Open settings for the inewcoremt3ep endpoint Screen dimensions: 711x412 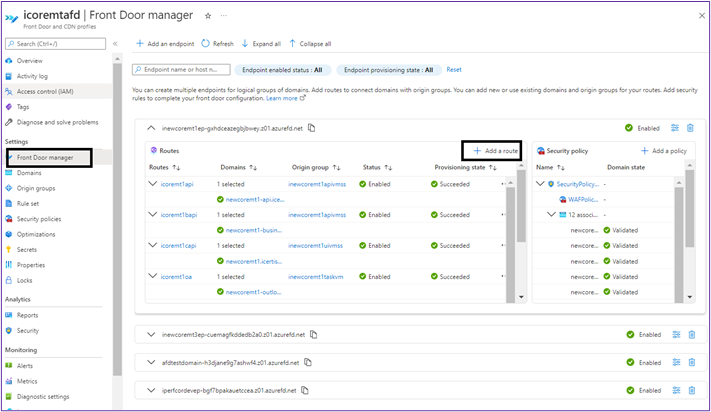[x=675, y=334]
